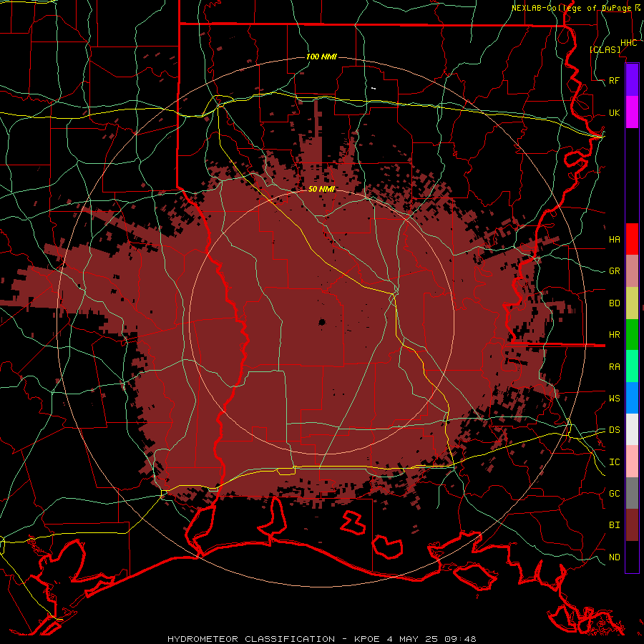Click the GR pink legend swatch
This screenshot has height=644, width=644.
632,270
